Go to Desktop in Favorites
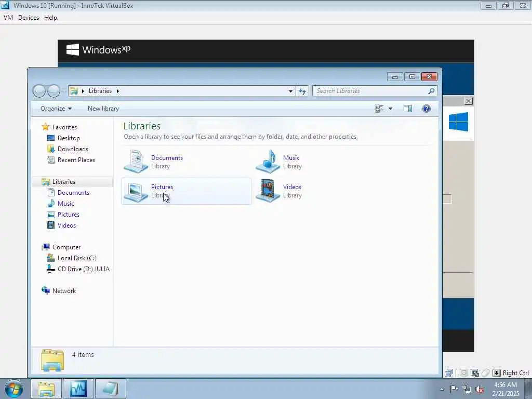This screenshot has height=399, width=532. pos(68,138)
